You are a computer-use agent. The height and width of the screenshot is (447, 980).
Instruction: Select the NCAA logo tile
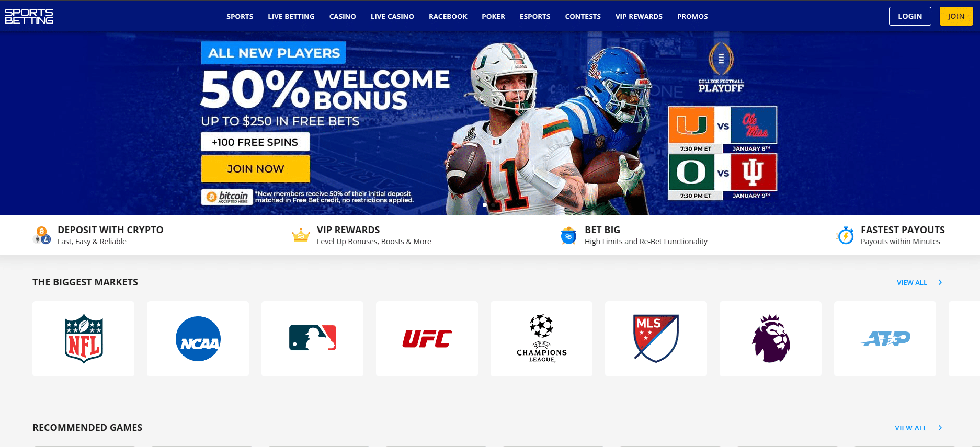coord(198,338)
